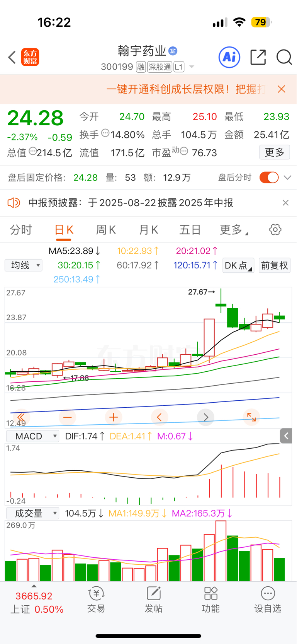Screen dimensions: 297x644
Task: Dismiss the 中报预披露 notice
Action: click(285, 203)
